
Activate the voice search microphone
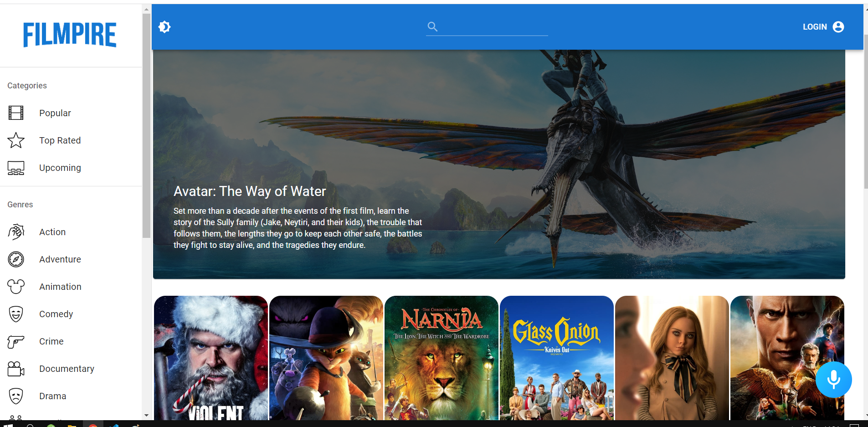(834, 379)
